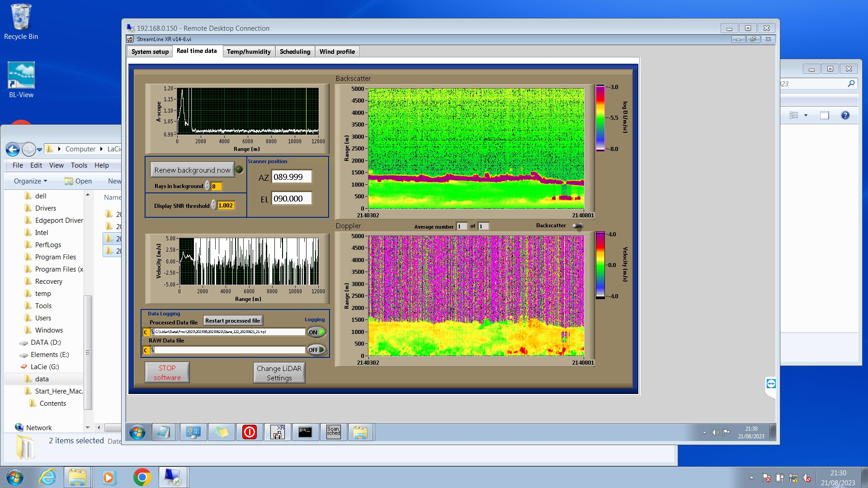The width and height of the screenshot is (868, 488).
Task: Open the command prompt taskbar icon
Action: 305,432
